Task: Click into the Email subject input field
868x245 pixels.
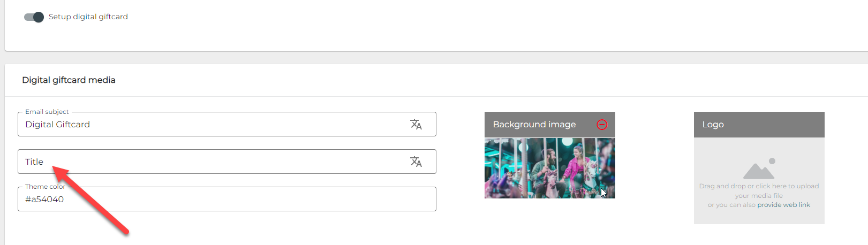Action: [x=214, y=125]
